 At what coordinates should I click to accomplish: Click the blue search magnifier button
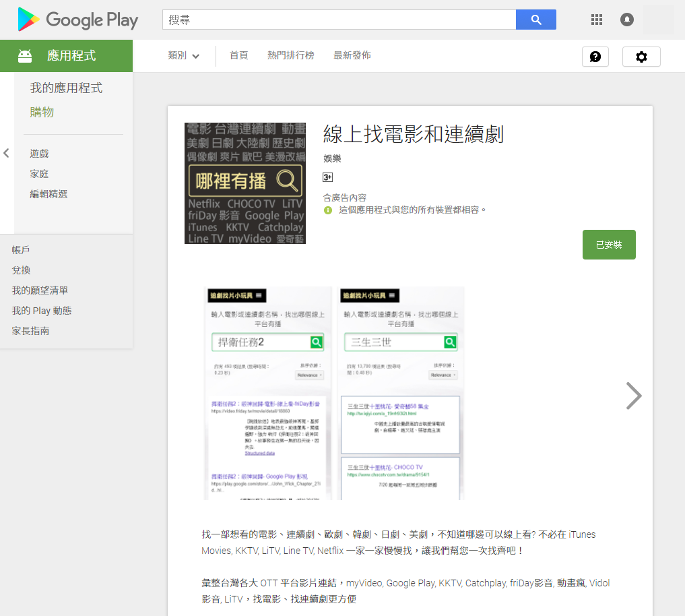[x=535, y=20]
